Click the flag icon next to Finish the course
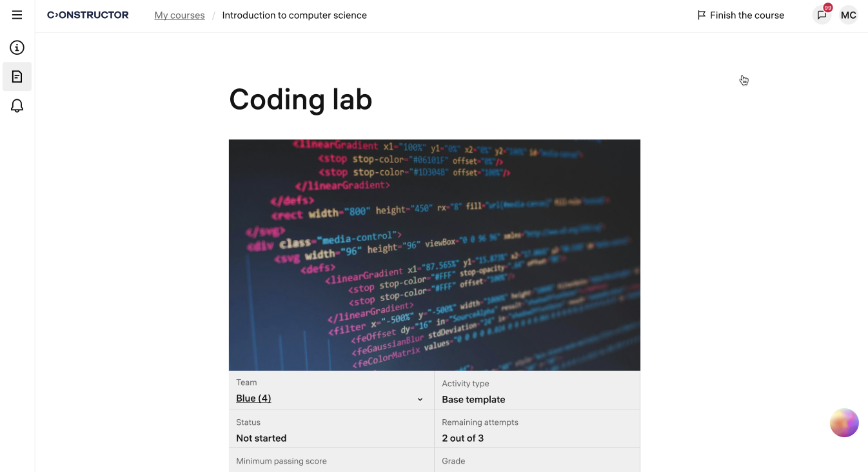868x472 pixels. [701, 15]
